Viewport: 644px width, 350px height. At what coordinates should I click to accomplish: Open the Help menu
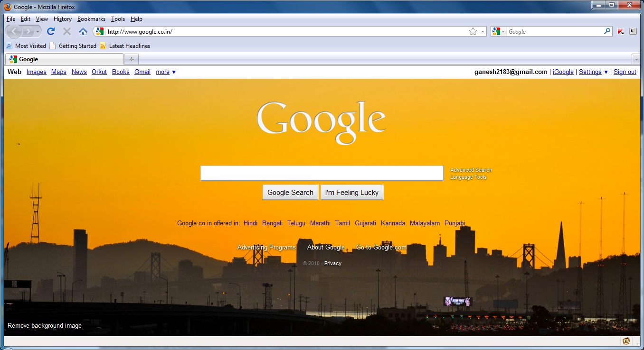click(x=136, y=19)
